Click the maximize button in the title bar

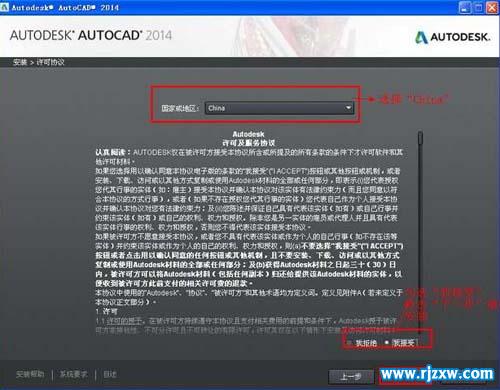tap(479, 7)
